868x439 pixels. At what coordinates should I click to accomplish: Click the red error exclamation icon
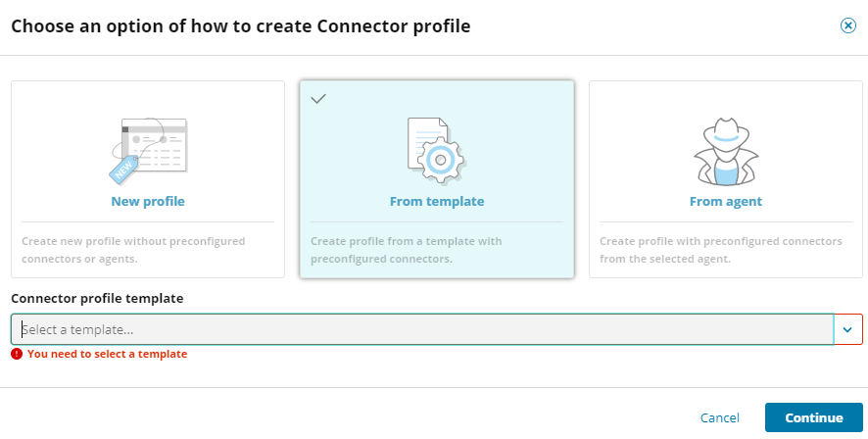tap(17, 354)
